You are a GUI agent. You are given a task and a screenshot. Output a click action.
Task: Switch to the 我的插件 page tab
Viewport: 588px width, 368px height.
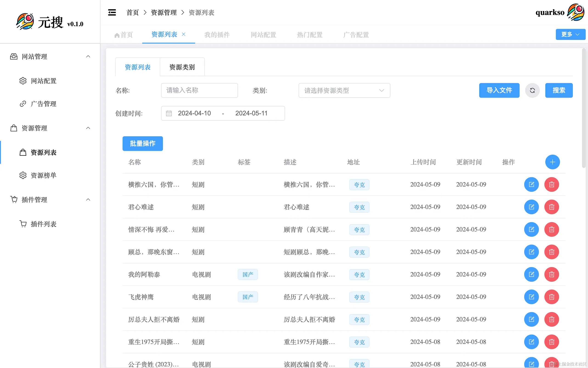(x=217, y=35)
